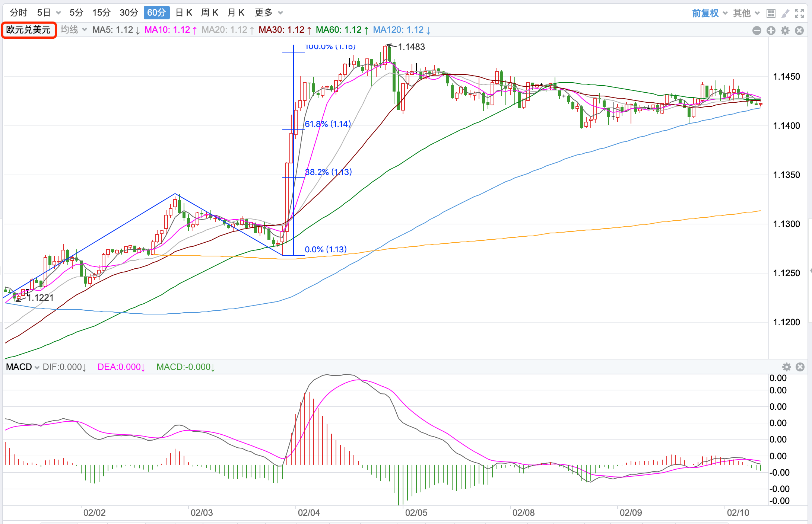Switch to the 周K weekly tab
The height and width of the screenshot is (524, 812).
pyautogui.click(x=210, y=13)
